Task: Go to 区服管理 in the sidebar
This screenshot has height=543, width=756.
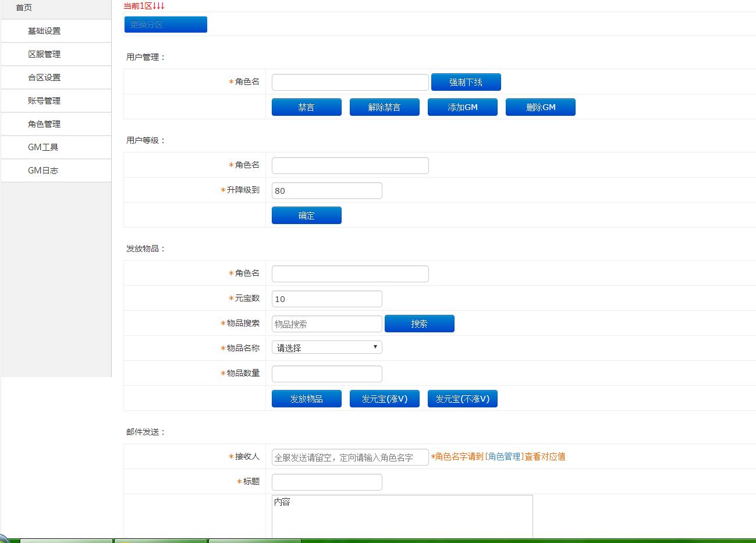Action: [x=44, y=54]
